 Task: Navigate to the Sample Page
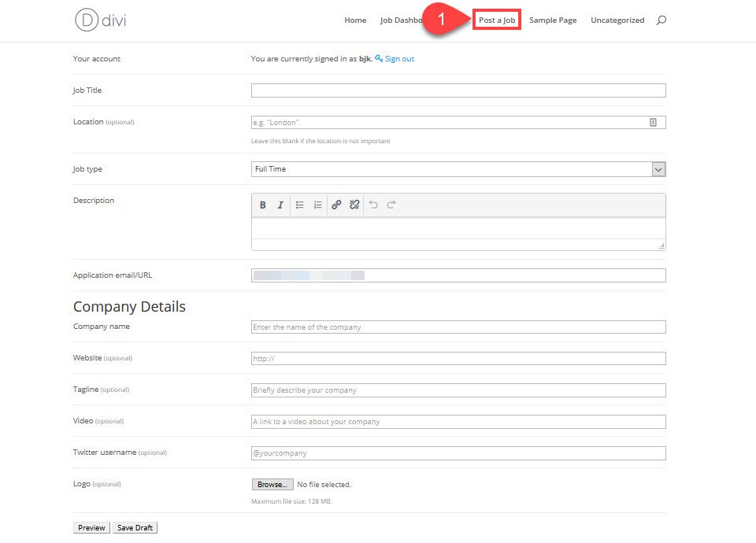(553, 20)
